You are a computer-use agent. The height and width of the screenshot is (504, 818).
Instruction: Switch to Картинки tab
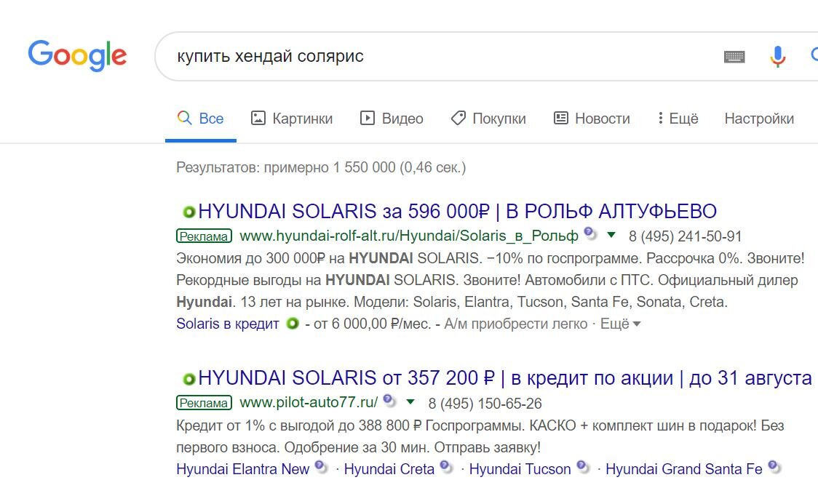point(292,119)
